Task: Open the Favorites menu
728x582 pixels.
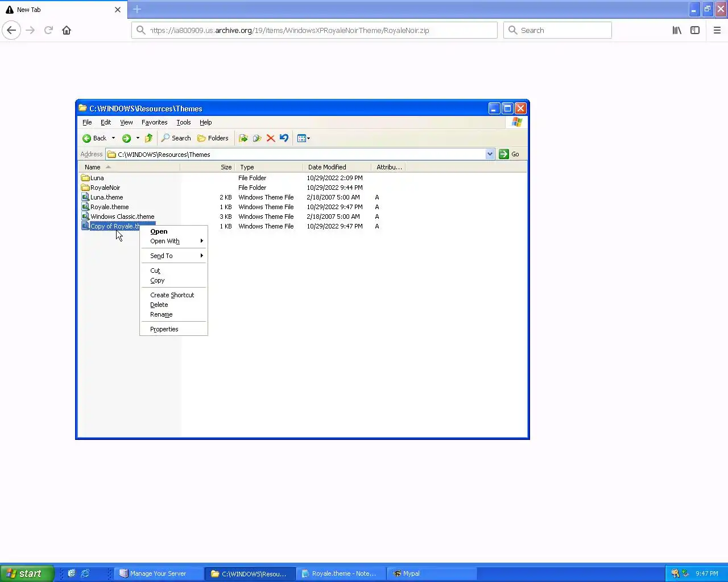Action: coord(154,122)
